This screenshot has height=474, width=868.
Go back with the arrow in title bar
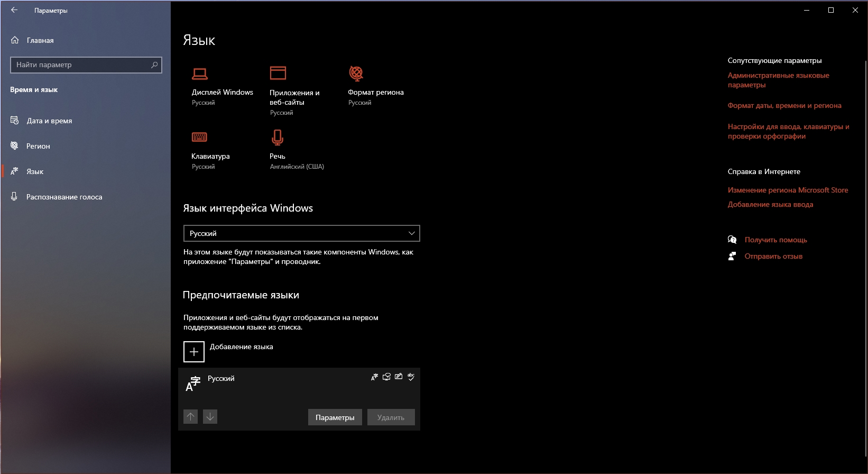click(14, 10)
